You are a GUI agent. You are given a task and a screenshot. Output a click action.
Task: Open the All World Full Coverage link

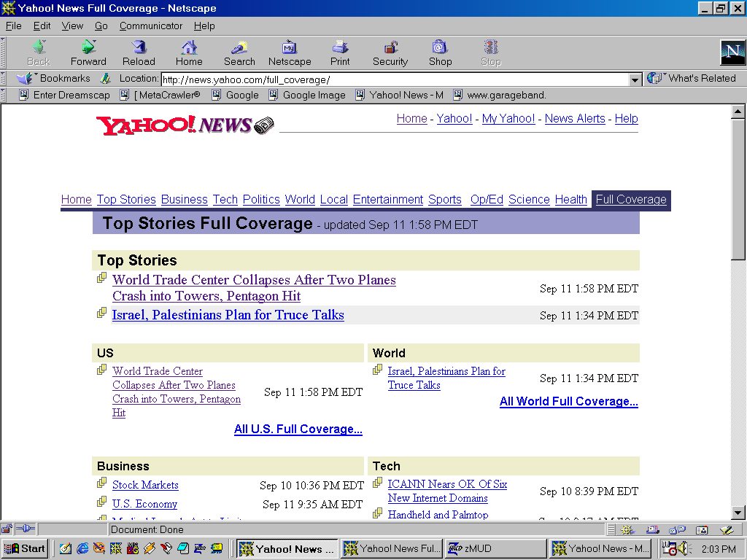tap(569, 402)
